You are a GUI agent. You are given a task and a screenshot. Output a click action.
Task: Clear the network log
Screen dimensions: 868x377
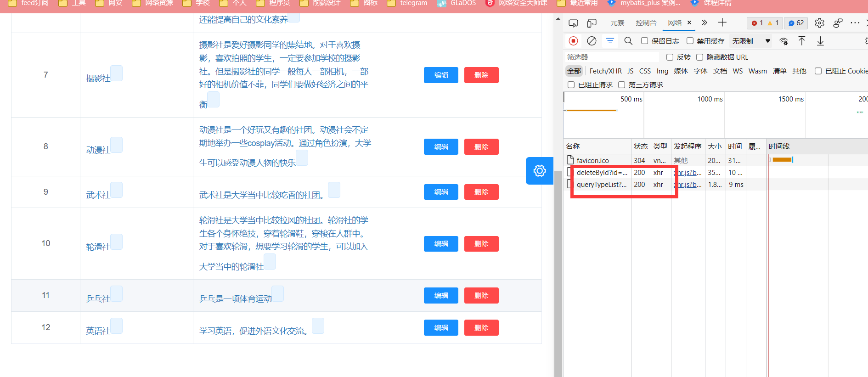coord(592,41)
